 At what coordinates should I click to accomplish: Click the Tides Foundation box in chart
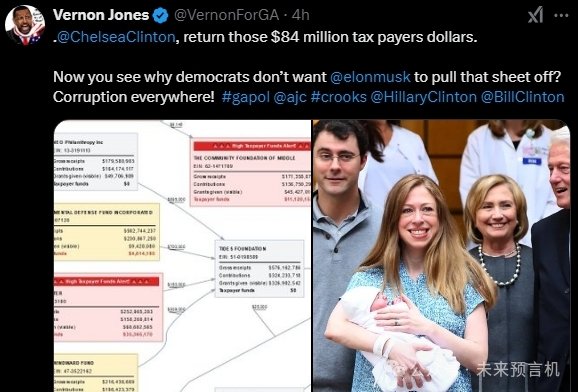pyautogui.click(x=260, y=269)
